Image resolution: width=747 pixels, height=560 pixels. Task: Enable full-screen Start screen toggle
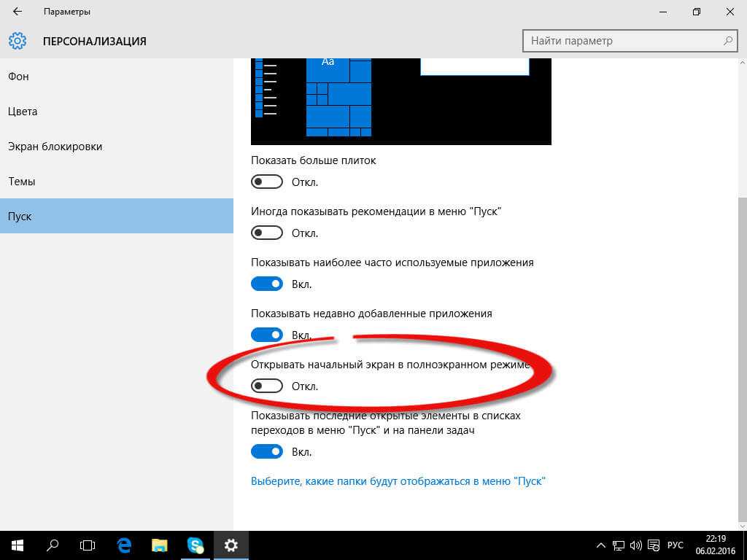click(266, 386)
